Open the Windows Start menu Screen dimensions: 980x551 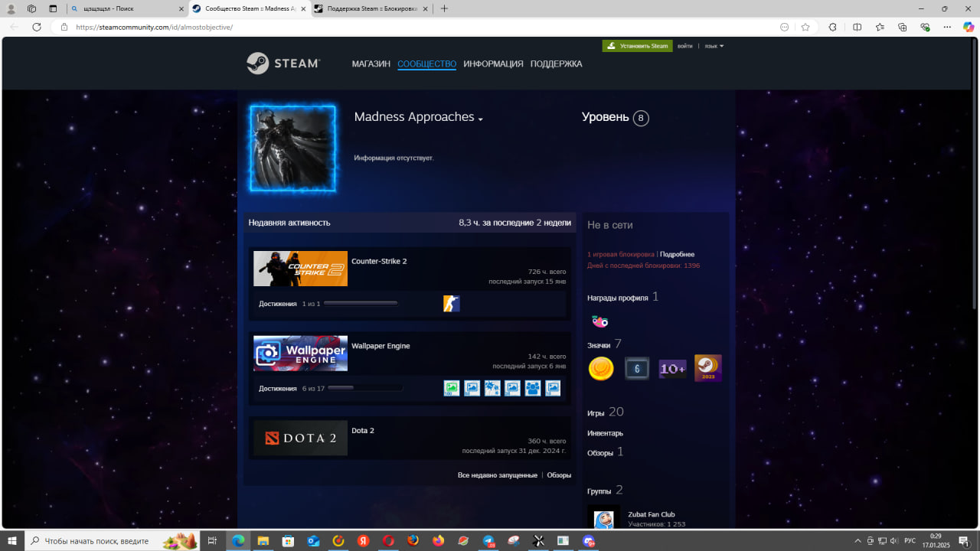tap(12, 541)
